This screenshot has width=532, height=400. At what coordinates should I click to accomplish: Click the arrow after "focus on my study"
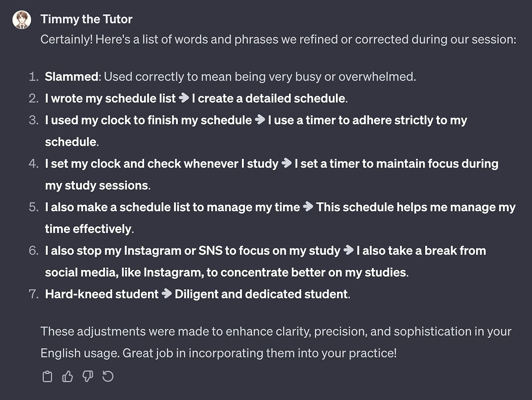click(349, 250)
